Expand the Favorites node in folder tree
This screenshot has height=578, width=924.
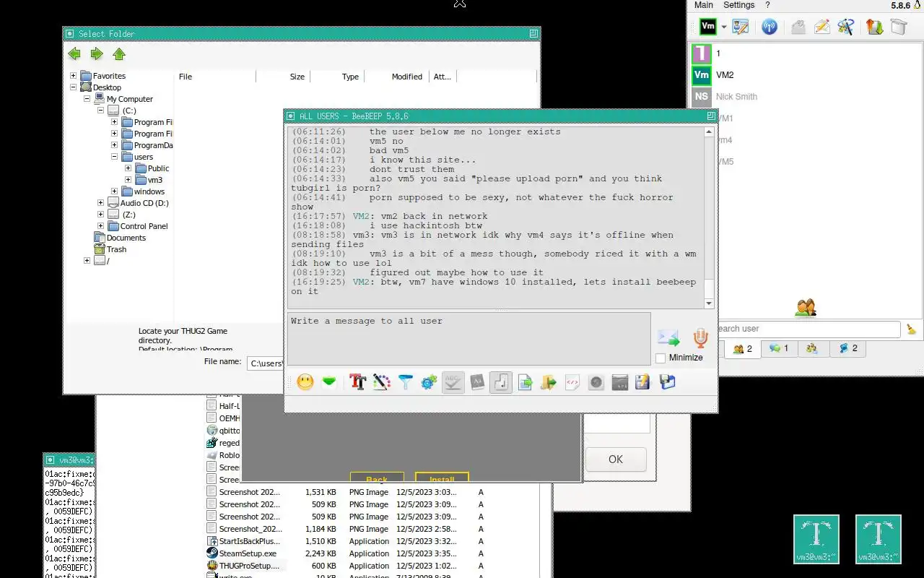[73, 76]
